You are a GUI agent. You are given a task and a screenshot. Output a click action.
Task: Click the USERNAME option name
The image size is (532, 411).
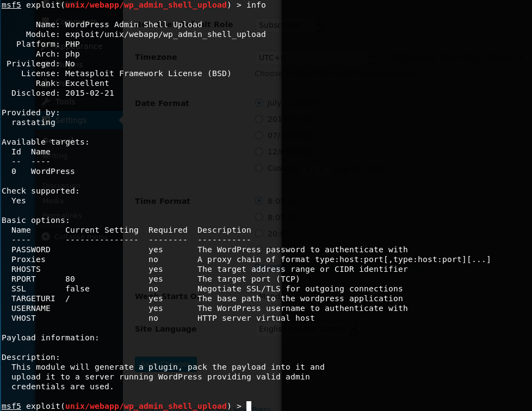pos(31,309)
